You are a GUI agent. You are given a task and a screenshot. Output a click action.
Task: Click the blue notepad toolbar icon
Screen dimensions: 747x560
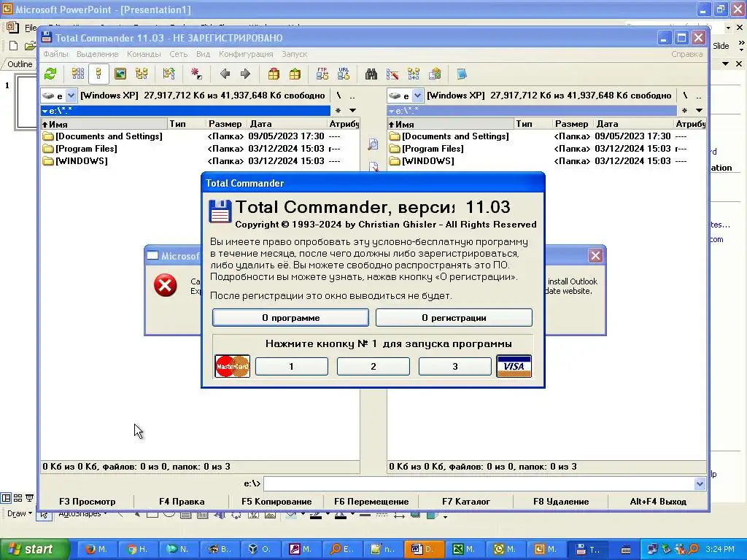(x=462, y=74)
